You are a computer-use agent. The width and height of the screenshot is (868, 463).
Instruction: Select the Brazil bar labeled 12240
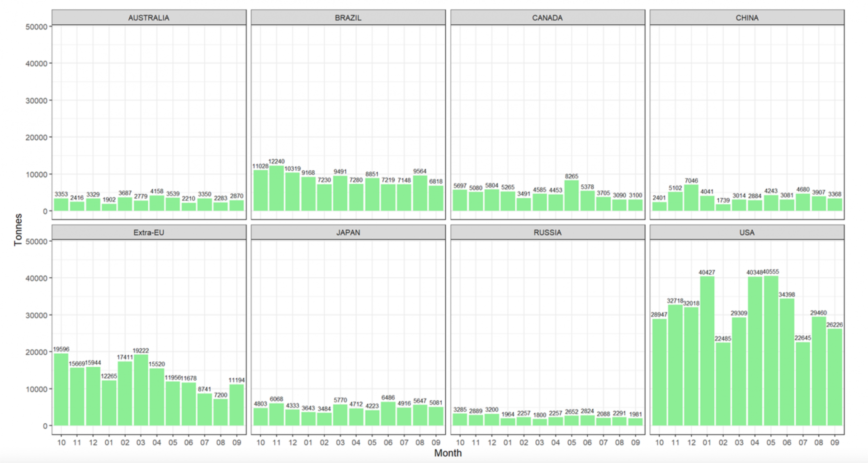pos(276,188)
